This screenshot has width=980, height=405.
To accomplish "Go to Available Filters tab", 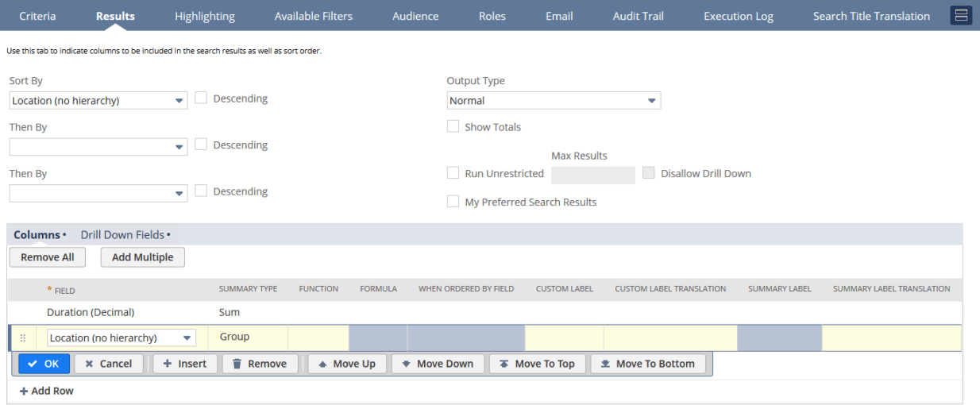I will pyautogui.click(x=314, y=16).
